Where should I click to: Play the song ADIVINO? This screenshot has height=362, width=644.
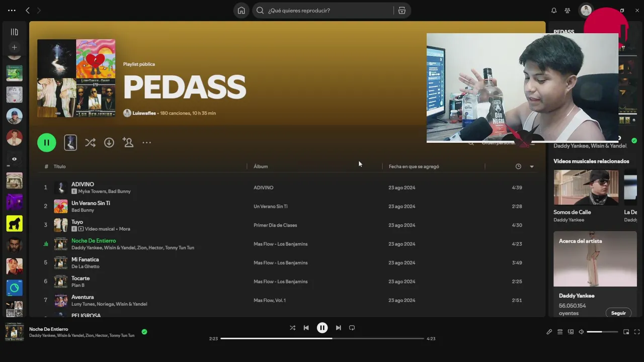coord(83,185)
